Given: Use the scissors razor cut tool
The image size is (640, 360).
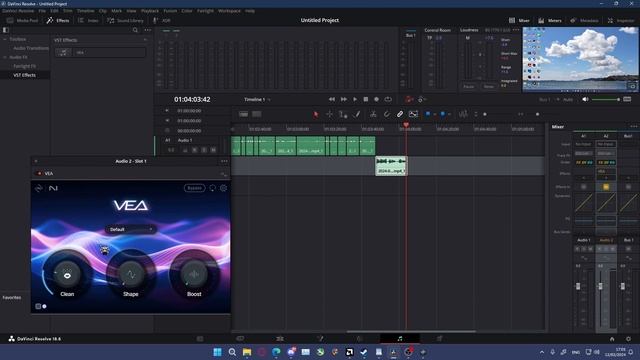Looking at the screenshot, I should [x=373, y=114].
